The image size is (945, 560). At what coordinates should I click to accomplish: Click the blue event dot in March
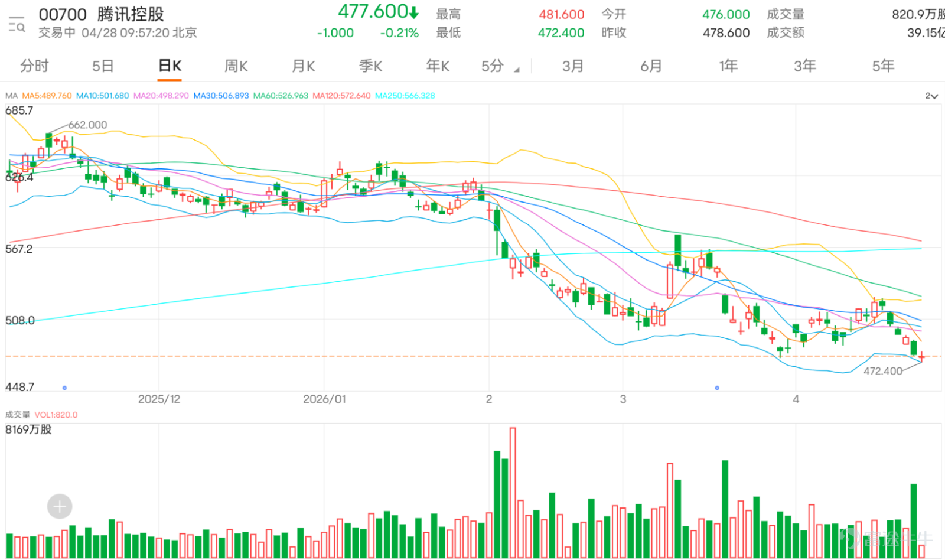coord(716,388)
